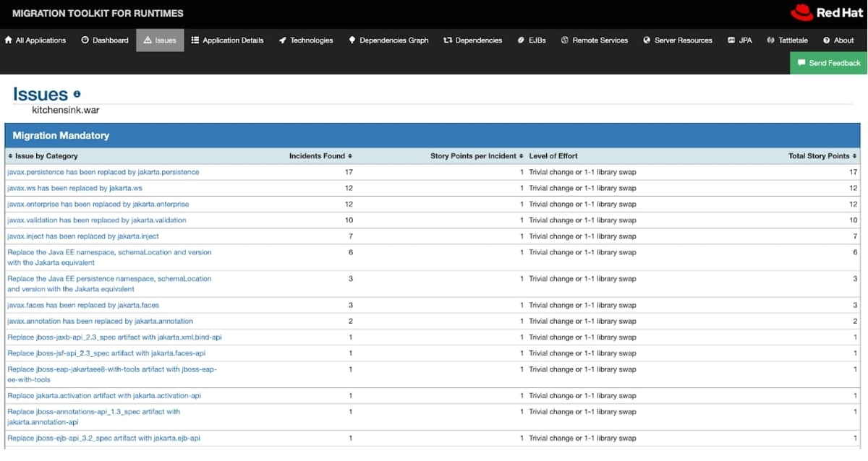Open the JPA section icon
Screen dimensions: 868x461
pyautogui.click(x=729, y=40)
